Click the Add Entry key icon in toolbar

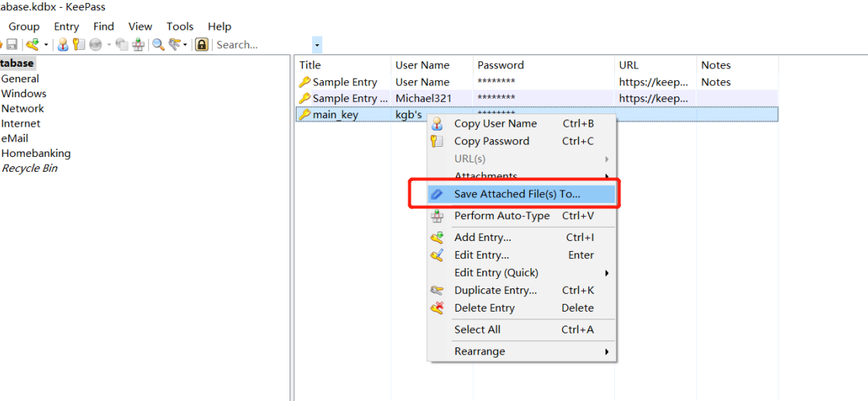33,44
